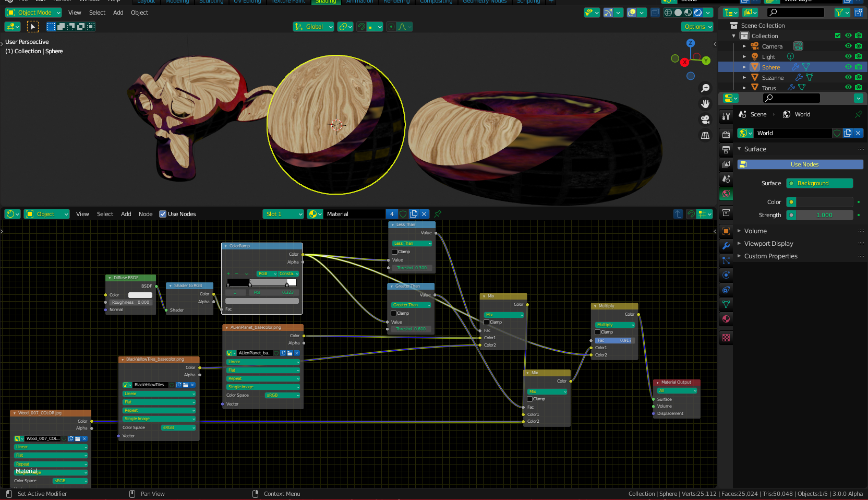The height and width of the screenshot is (500, 868).
Task: Click new collection icon in outliner
Action: point(859,13)
